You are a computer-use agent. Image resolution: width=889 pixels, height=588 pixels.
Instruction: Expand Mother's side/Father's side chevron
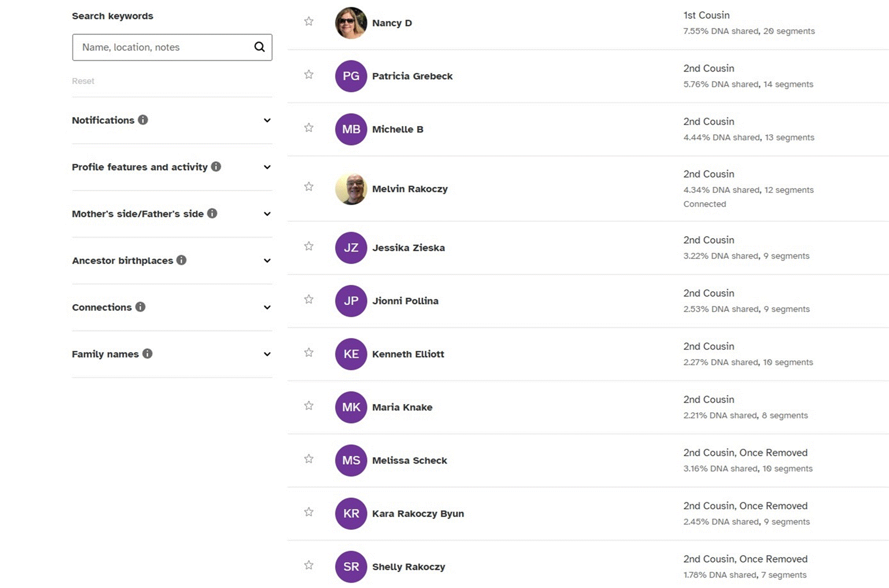click(267, 214)
